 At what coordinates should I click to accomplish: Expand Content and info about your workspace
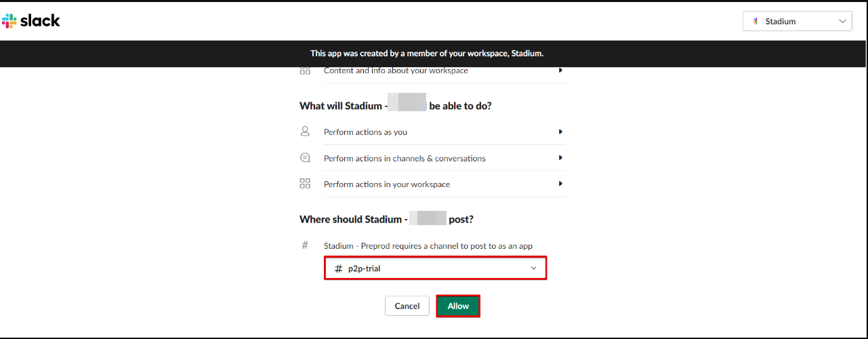tap(560, 71)
